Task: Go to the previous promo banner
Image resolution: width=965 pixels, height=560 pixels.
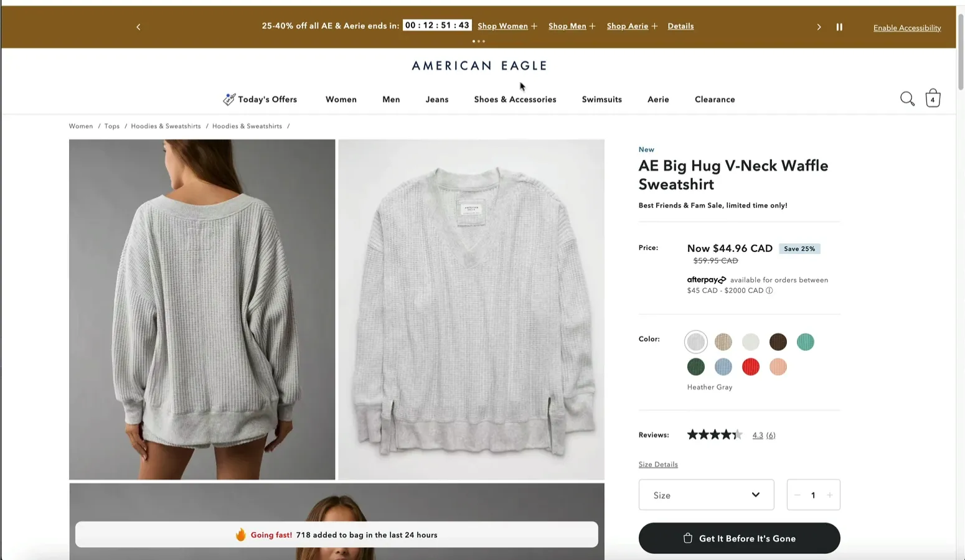Action: coord(138,27)
